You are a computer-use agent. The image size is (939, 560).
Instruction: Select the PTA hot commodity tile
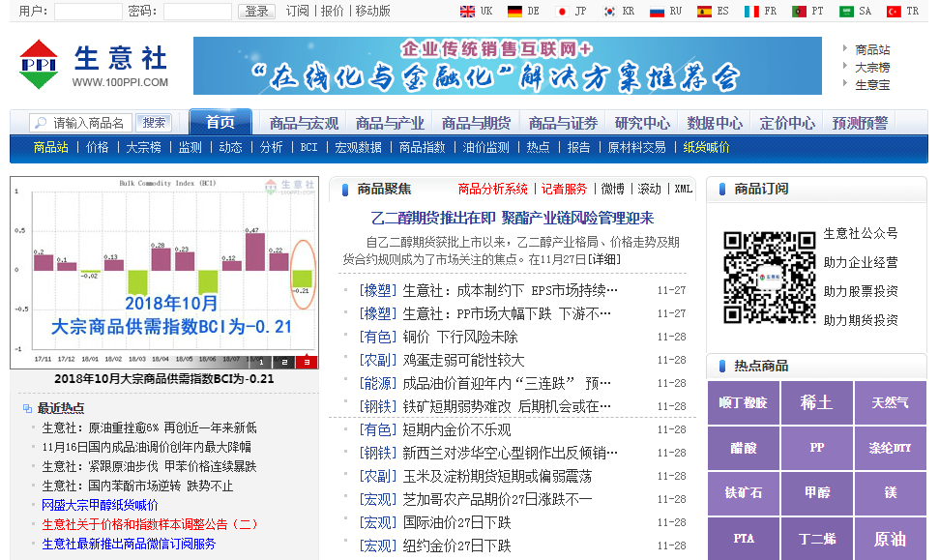tap(744, 539)
